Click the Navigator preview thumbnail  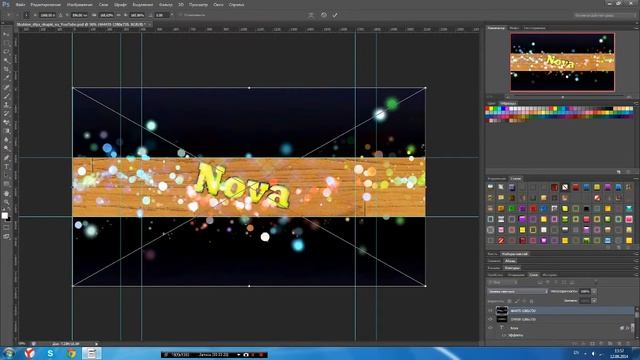pyautogui.click(x=562, y=62)
